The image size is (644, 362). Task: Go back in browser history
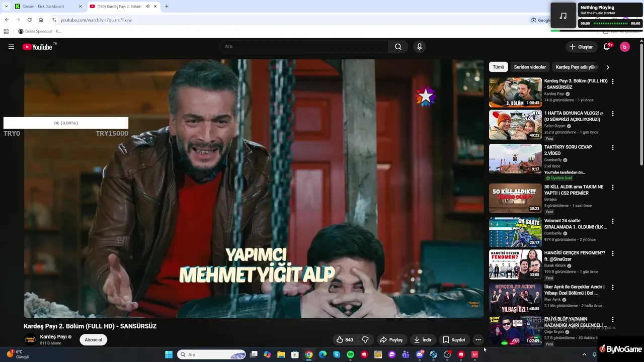7,20
